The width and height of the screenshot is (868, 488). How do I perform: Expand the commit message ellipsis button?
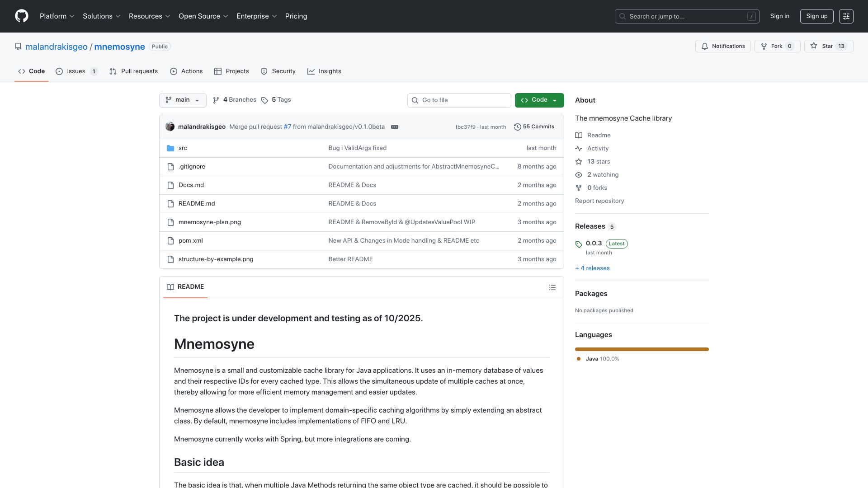tap(395, 127)
